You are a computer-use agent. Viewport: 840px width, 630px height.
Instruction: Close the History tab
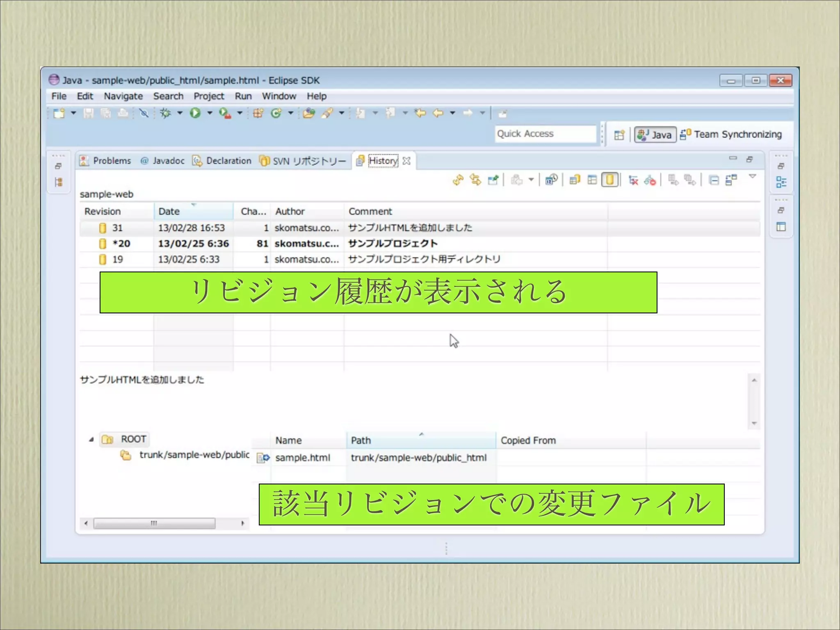coord(406,161)
